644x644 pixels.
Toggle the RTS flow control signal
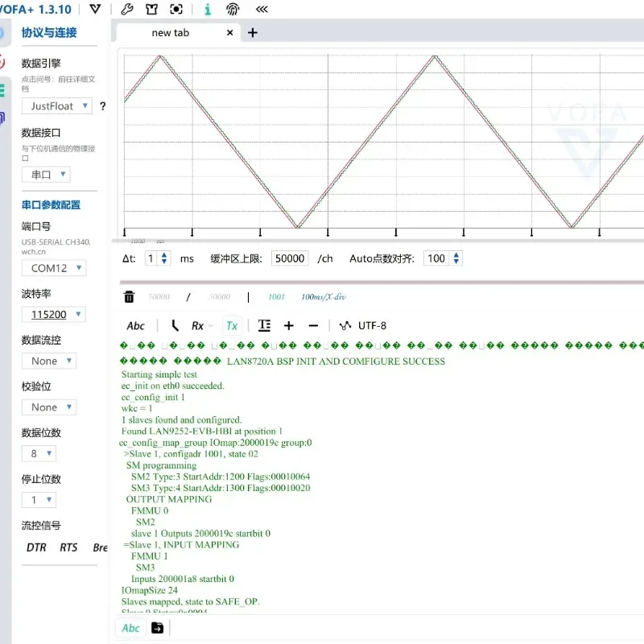pyautogui.click(x=68, y=547)
